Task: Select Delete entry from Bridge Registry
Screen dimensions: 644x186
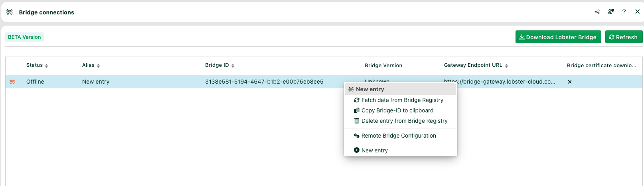Action: [x=404, y=121]
